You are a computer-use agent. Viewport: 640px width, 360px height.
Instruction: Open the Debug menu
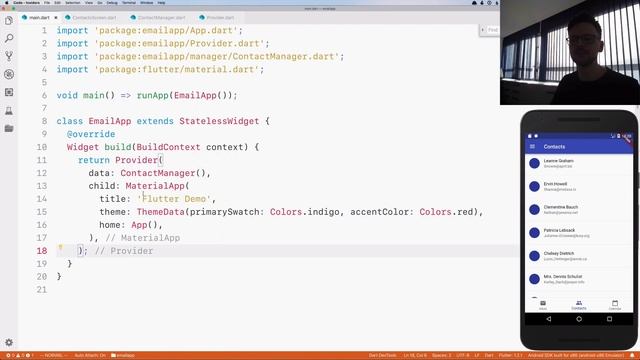coord(112,2)
